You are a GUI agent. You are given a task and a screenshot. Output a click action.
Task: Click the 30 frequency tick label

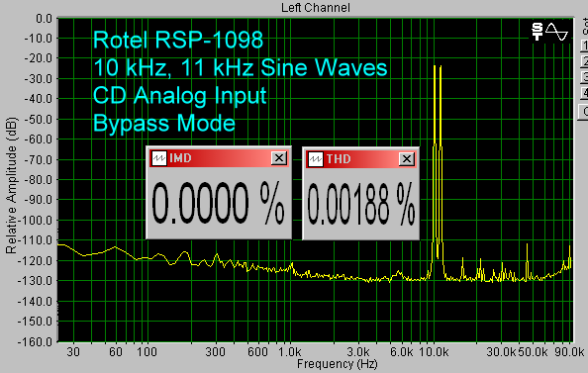click(x=73, y=352)
